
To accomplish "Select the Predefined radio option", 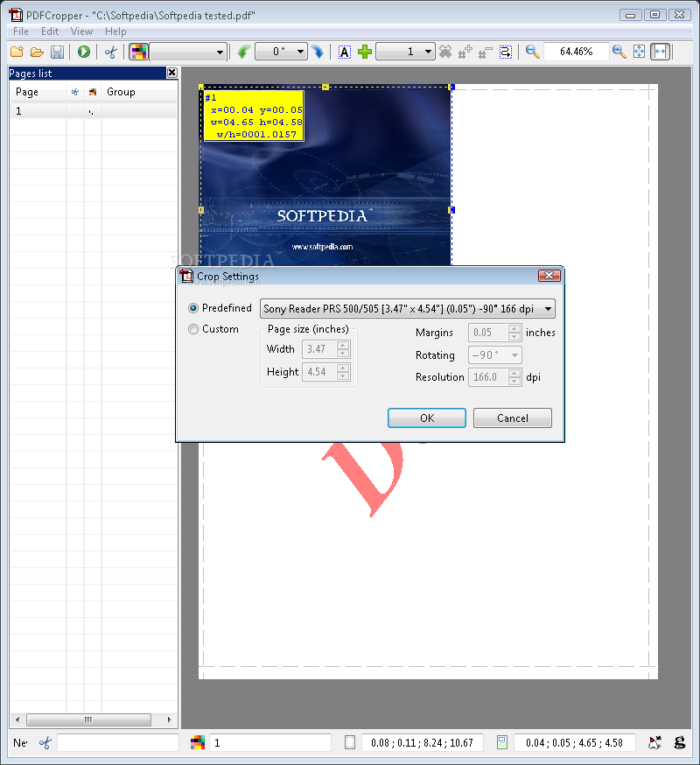I will 193,308.
